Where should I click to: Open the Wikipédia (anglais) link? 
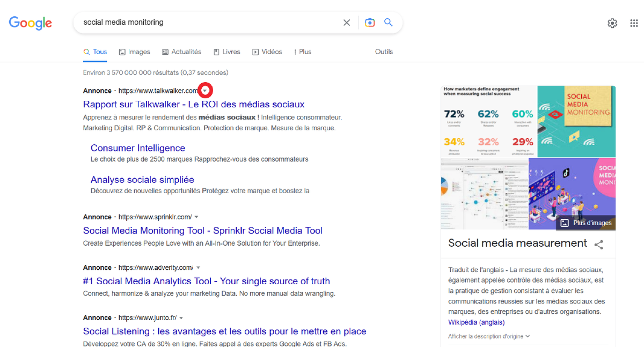tap(476, 322)
